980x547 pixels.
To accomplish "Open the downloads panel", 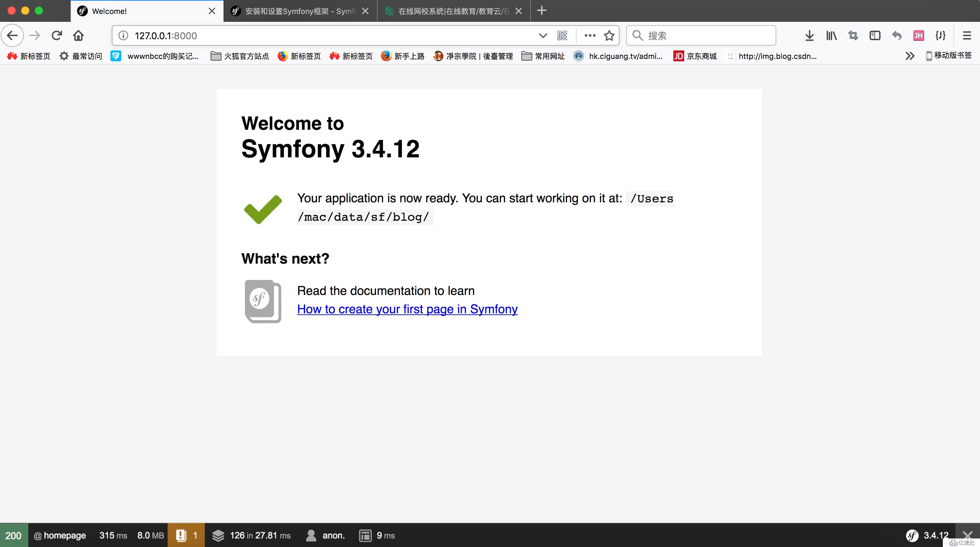I will pyautogui.click(x=810, y=35).
